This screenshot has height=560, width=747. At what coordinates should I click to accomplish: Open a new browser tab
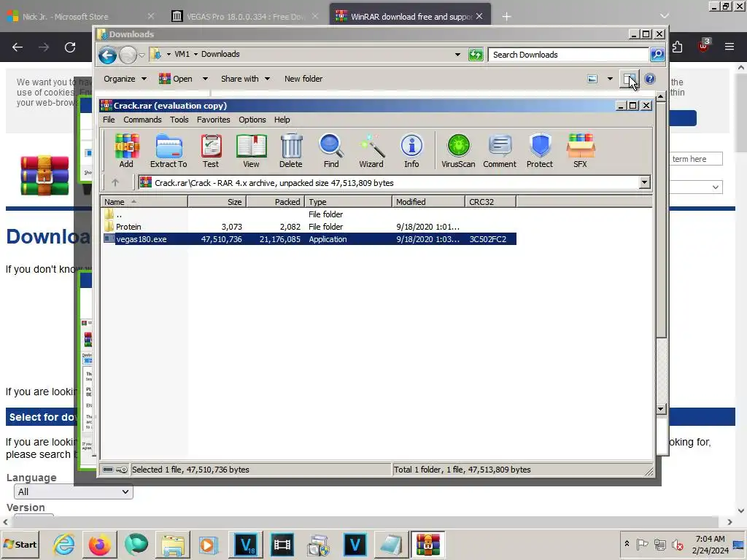pos(506,17)
